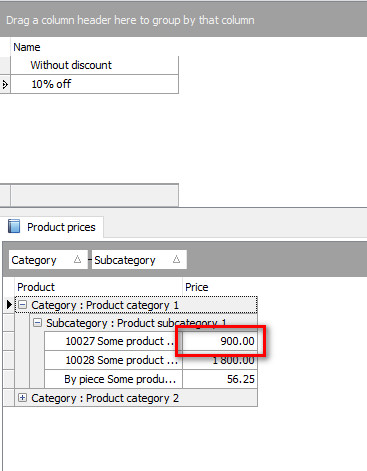Click the 900.00 price cell

220,341
